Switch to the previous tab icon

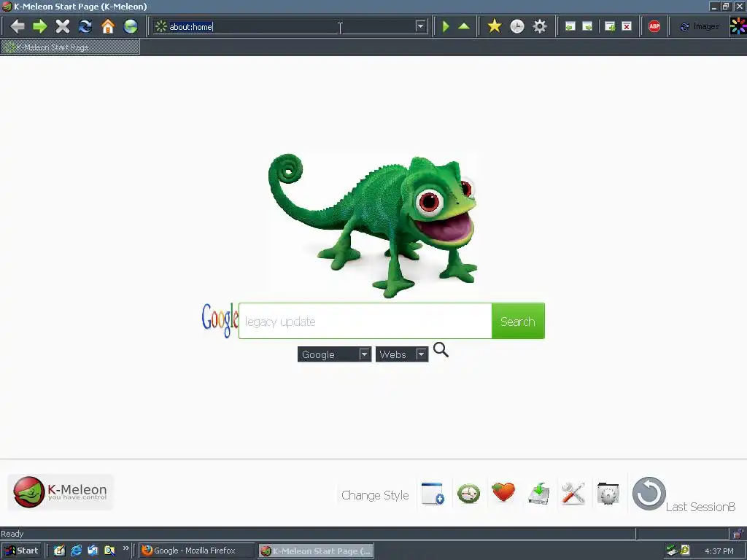570,27
